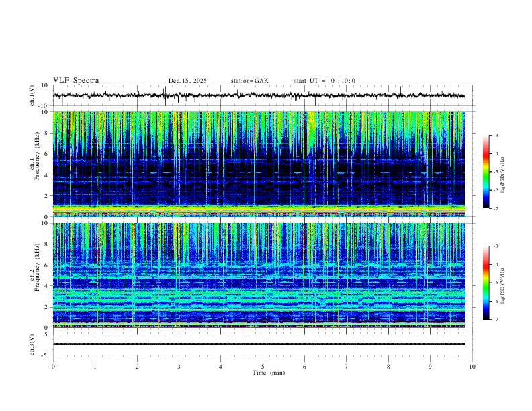Click time tick label '10' on the x-axis
This screenshot has height=411, width=532.
(472, 367)
